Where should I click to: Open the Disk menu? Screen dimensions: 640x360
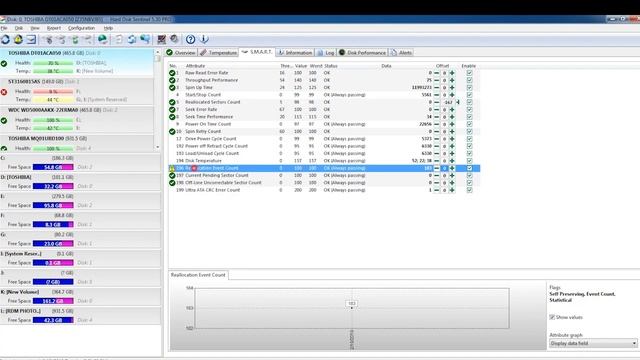(x=19, y=28)
